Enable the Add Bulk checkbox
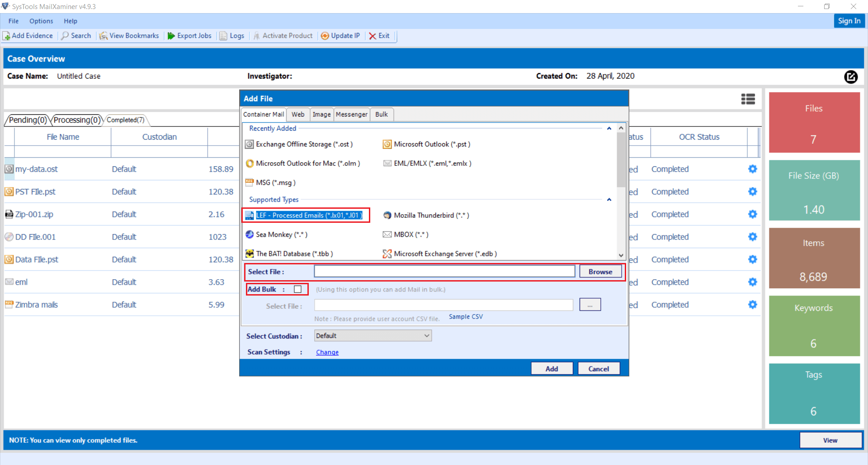868x465 pixels. click(298, 289)
